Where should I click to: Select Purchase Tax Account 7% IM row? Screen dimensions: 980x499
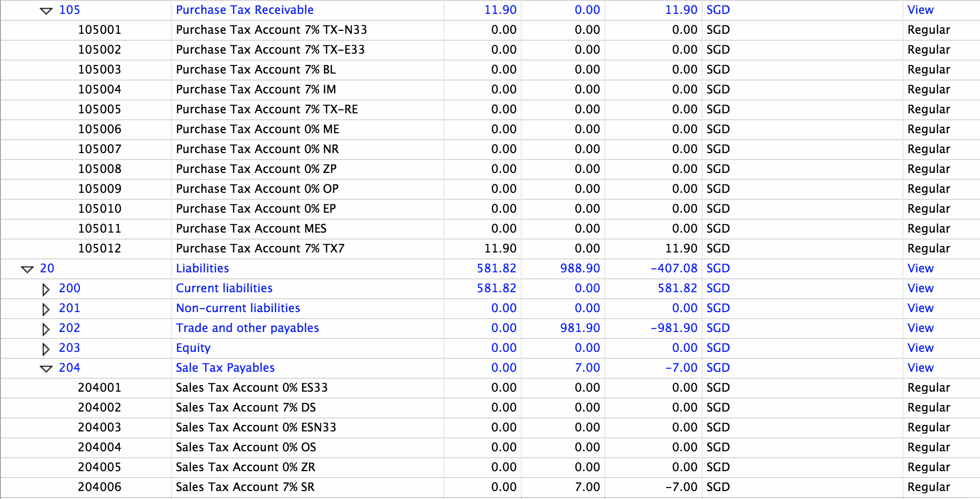[490, 89]
